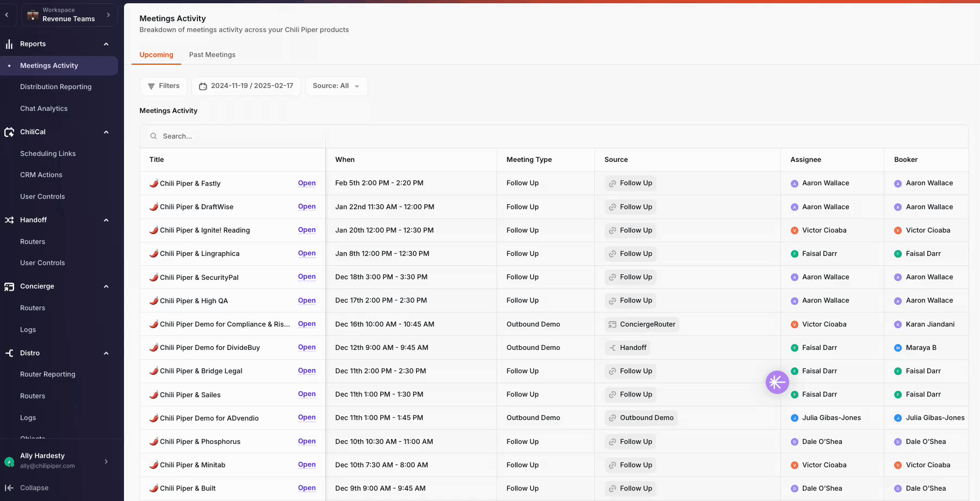The width and height of the screenshot is (980, 501).
Task: Click the Reports bar chart icon
Action: [x=9, y=44]
